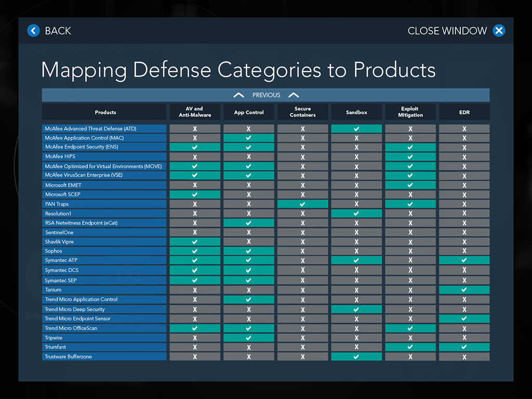Close the window with the X icon

(x=499, y=31)
